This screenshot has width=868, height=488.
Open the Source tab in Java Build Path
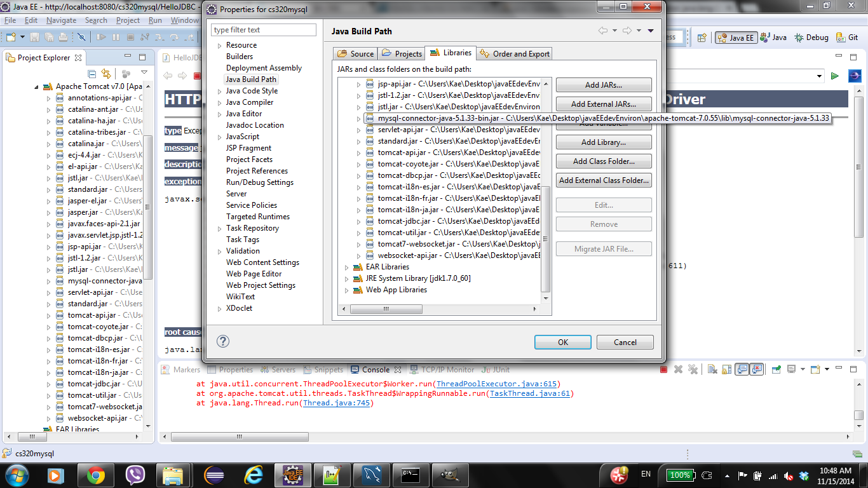[x=355, y=54]
